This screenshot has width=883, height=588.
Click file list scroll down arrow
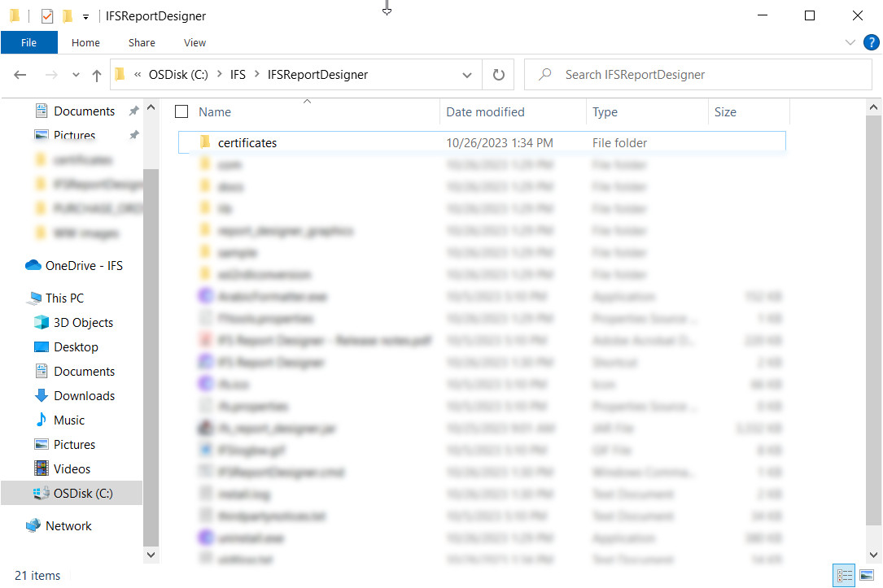pyautogui.click(x=873, y=555)
